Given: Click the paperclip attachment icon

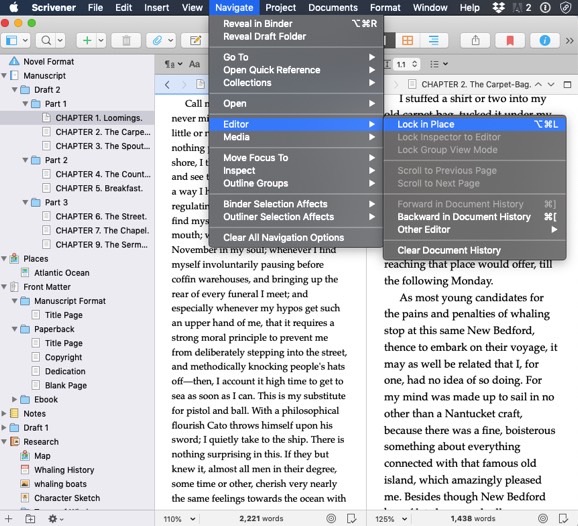Looking at the screenshot, I should click(x=157, y=40).
